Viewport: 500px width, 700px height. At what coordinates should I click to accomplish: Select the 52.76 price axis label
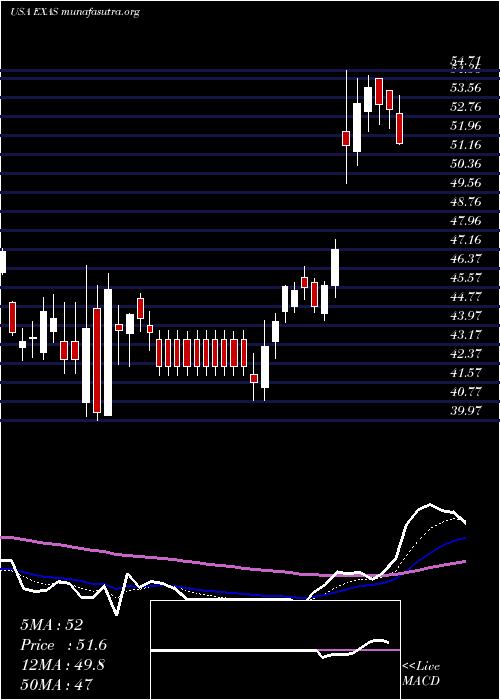466,106
